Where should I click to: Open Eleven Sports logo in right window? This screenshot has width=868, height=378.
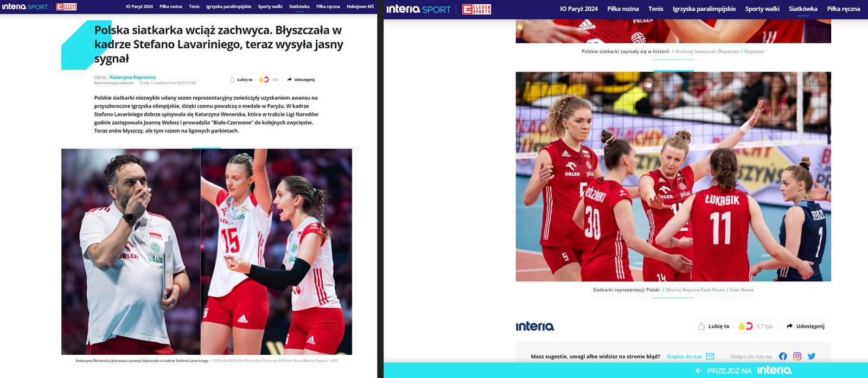pos(477,9)
